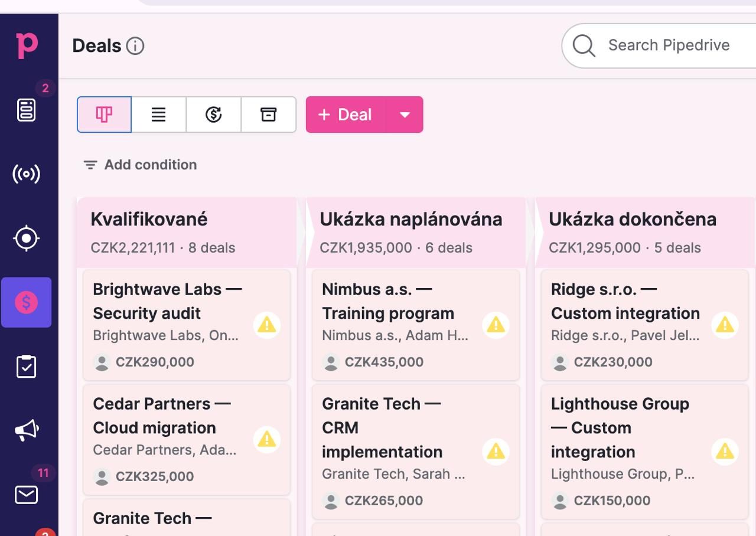Click the + Deal button
This screenshot has height=536, width=756.
coord(346,115)
